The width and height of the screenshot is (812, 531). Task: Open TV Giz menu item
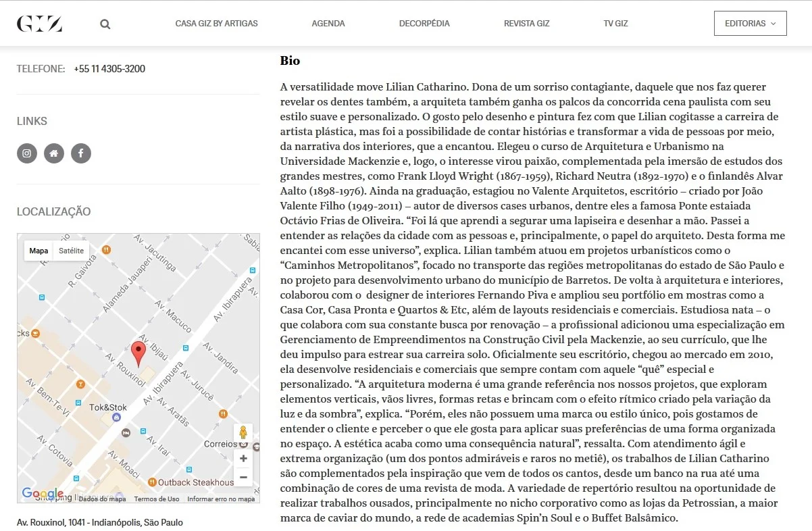click(616, 24)
